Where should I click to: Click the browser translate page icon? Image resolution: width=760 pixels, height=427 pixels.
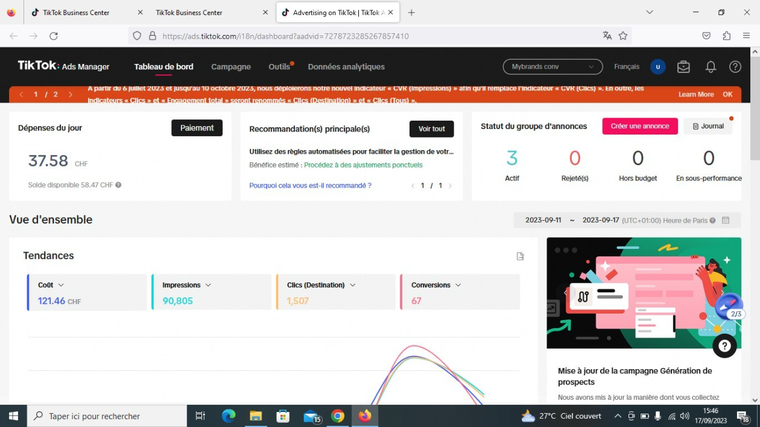point(607,35)
